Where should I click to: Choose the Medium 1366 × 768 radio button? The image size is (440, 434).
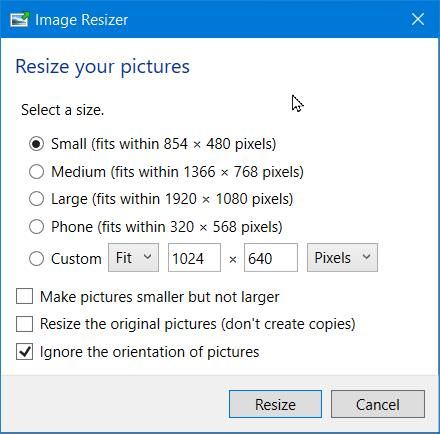(36, 172)
